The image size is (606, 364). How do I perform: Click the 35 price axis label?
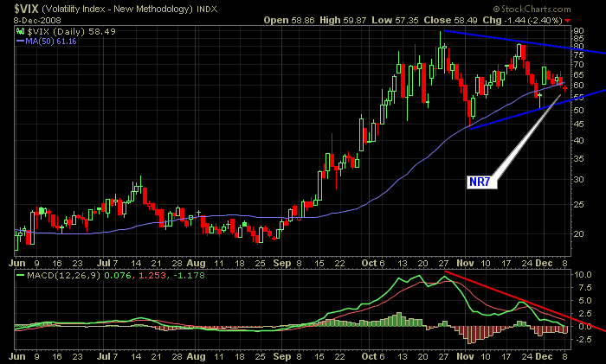[578, 158]
